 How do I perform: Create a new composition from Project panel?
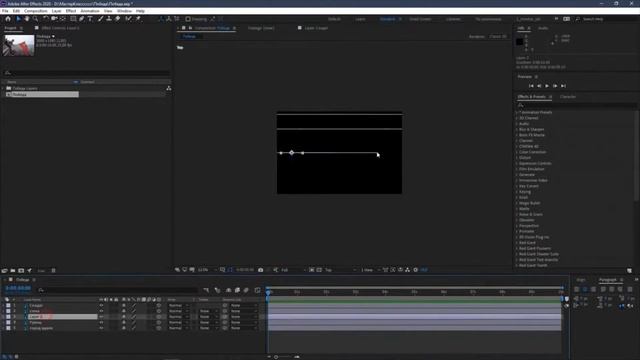(x=21, y=271)
